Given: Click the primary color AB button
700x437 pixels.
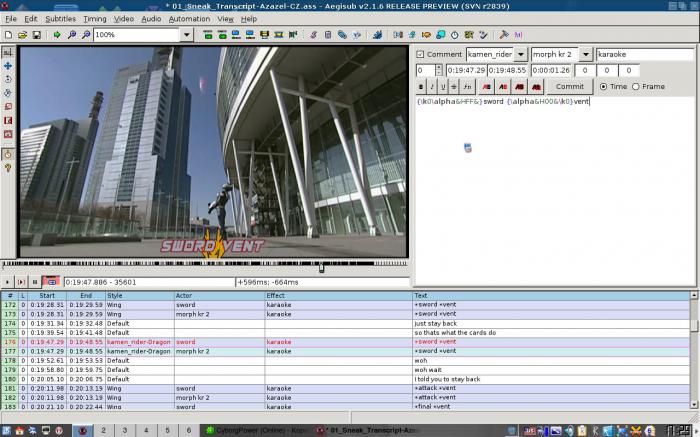Looking at the screenshot, I should point(487,87).
